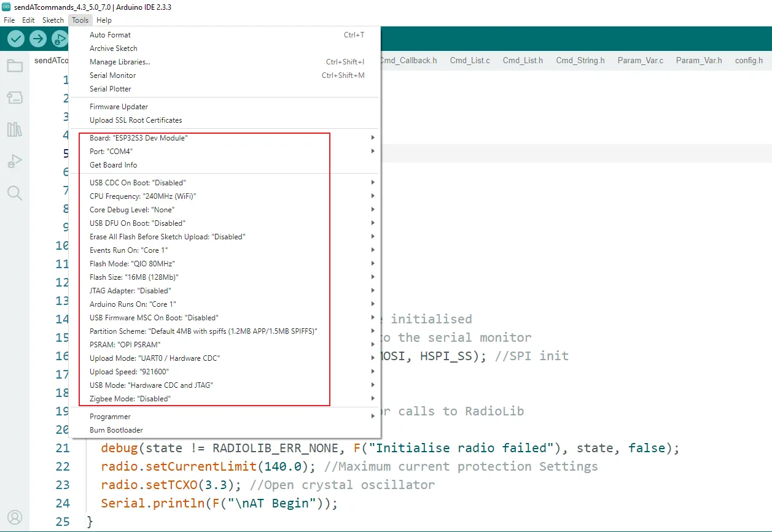
Task: Open the Upload Speed "921600" submenu
Action: tap(129, 372)
